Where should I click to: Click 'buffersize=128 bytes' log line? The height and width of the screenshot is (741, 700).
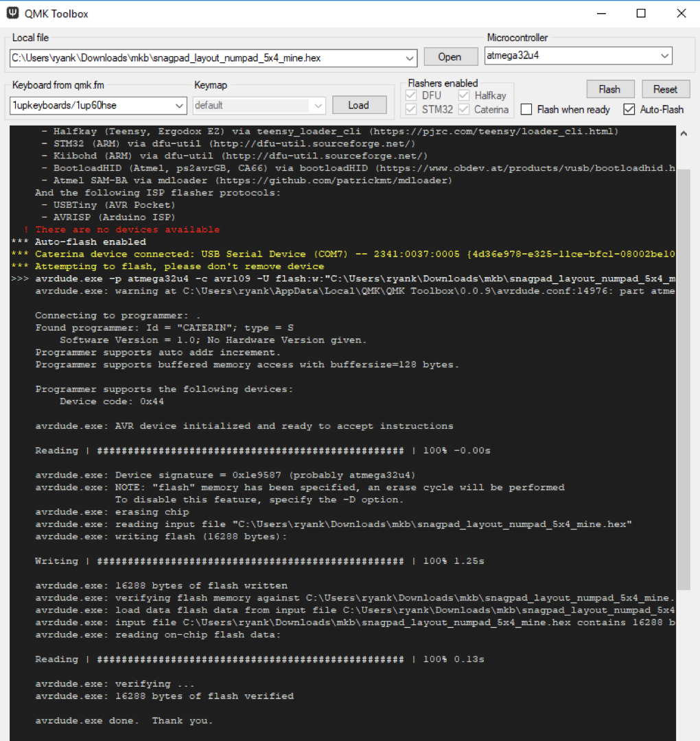coord(247,364)
